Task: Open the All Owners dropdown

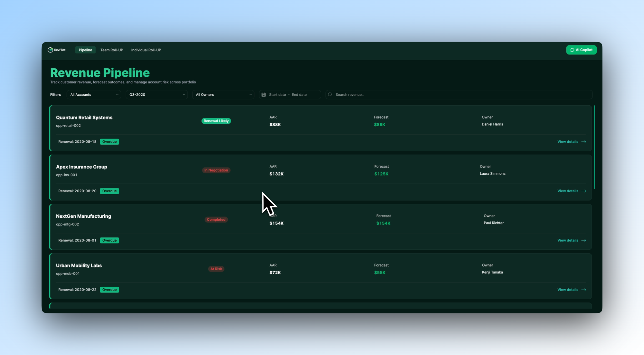Action: tap(223, 94)
